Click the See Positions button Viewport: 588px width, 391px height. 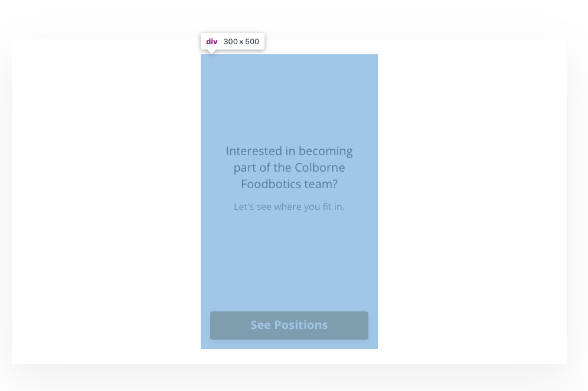point(289,326)
